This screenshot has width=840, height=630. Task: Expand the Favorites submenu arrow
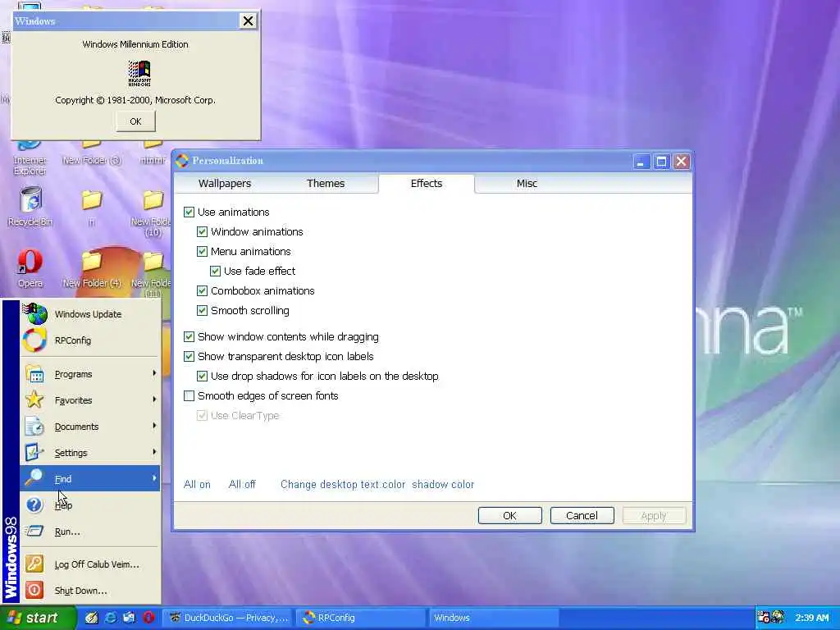point(154,399)
